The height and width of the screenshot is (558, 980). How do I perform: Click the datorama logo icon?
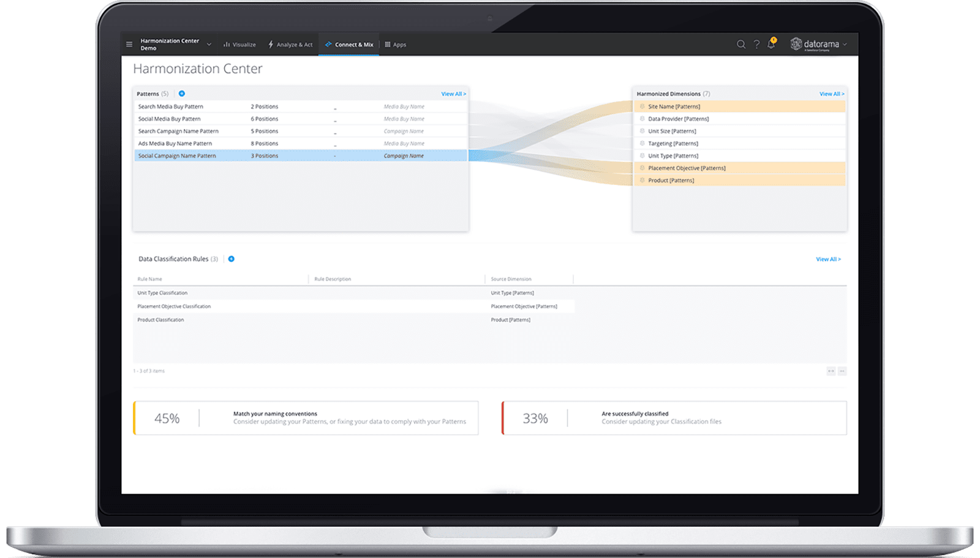tap(796, 43)
